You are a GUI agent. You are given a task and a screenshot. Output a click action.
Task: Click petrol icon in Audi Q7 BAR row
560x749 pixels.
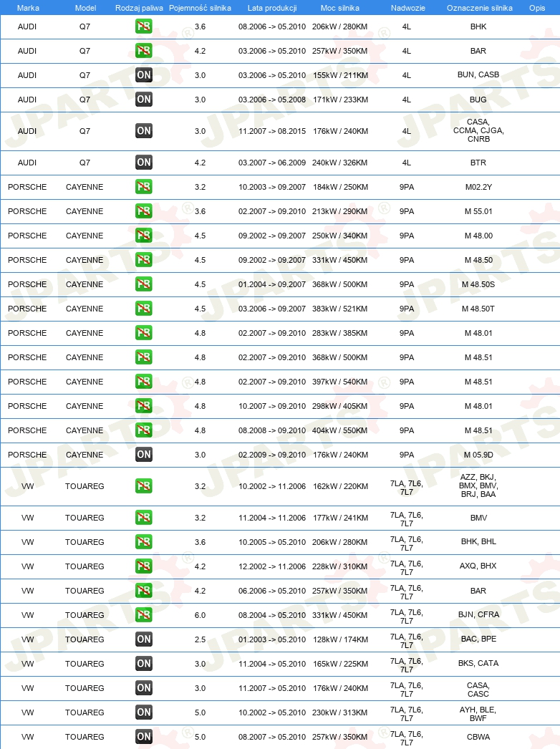[144, 51]
